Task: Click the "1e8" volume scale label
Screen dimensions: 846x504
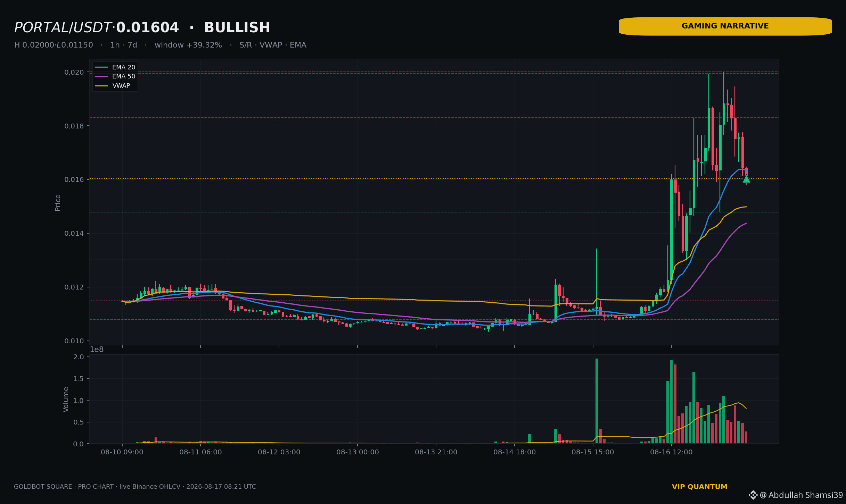Action: coord(97,350)
